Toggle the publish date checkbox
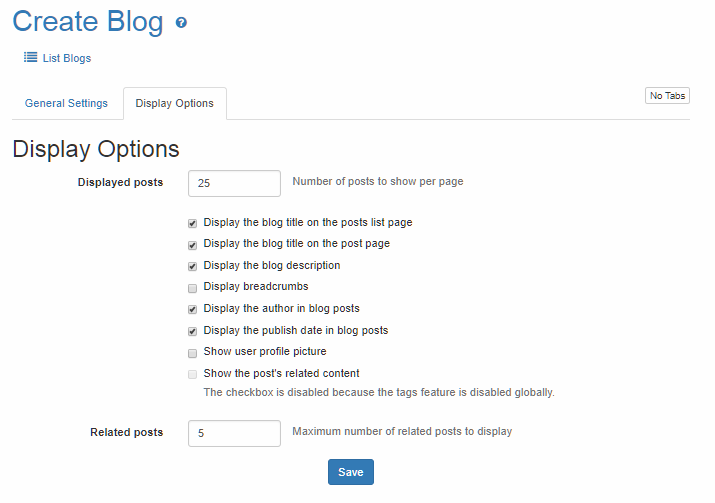 [192, 331]
